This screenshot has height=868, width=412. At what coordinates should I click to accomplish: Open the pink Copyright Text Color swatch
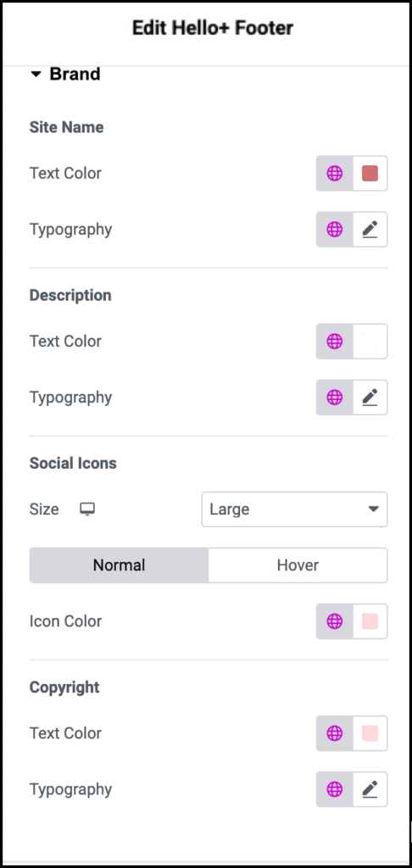point(370,733)
